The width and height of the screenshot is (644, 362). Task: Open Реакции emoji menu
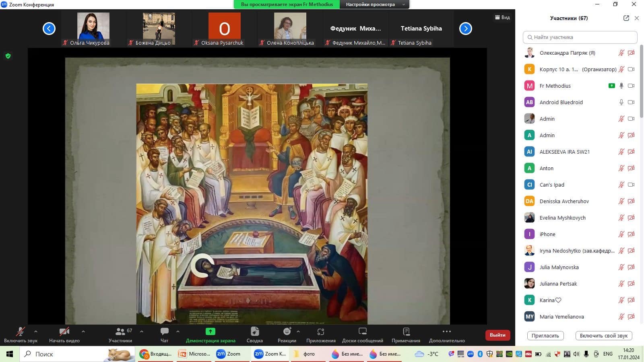pos(287,335)
